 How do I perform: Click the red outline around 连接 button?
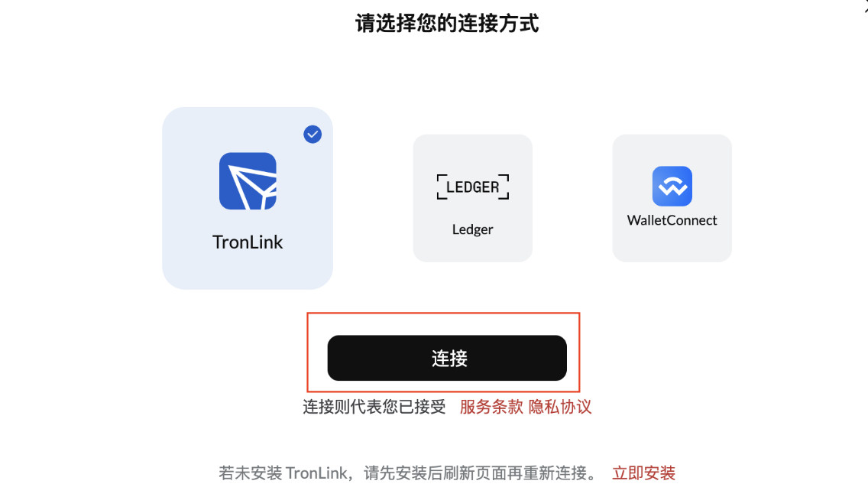(x=443, y=313)
